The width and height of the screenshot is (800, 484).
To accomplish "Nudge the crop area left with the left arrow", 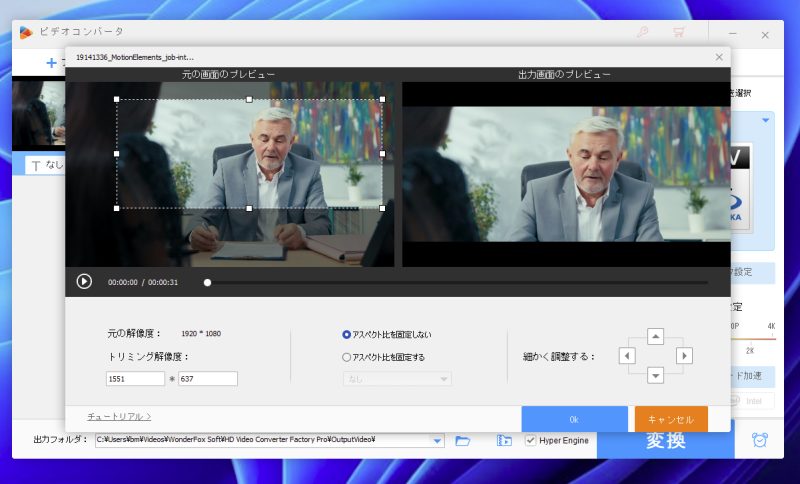I will pyautogui.click(x=627, y=356).
